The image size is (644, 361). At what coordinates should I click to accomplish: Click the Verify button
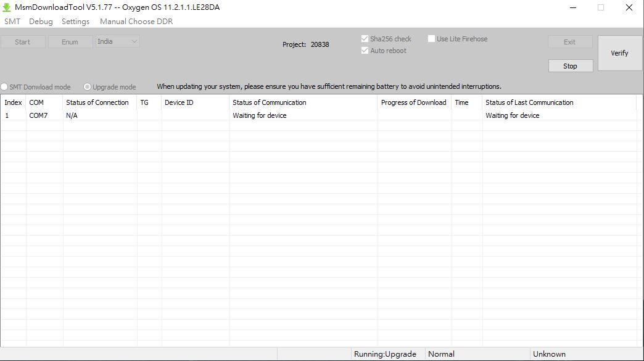[x=619, y=53]
